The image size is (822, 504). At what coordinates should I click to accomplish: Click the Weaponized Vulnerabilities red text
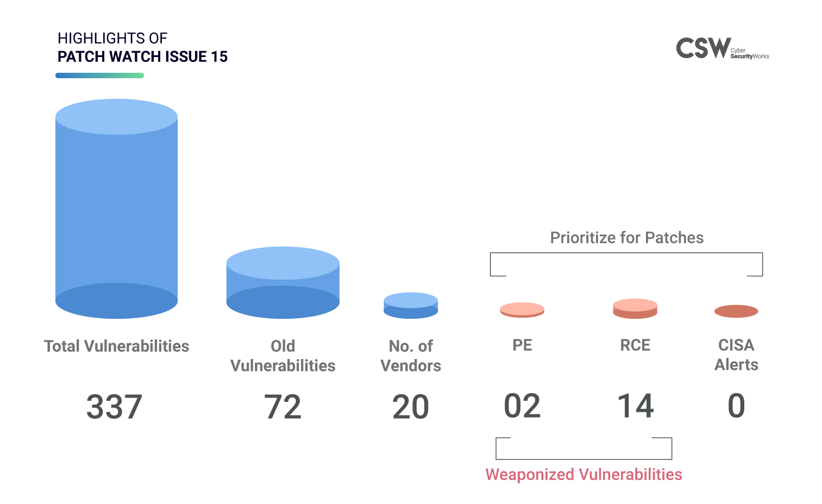[x=583, y=474]
